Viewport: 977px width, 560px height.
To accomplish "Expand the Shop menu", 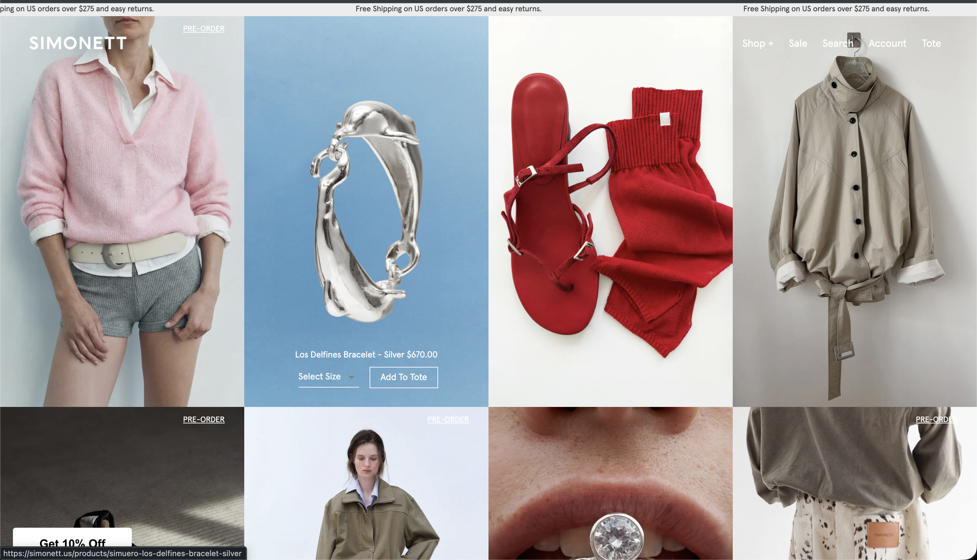I will pos(757,44).
